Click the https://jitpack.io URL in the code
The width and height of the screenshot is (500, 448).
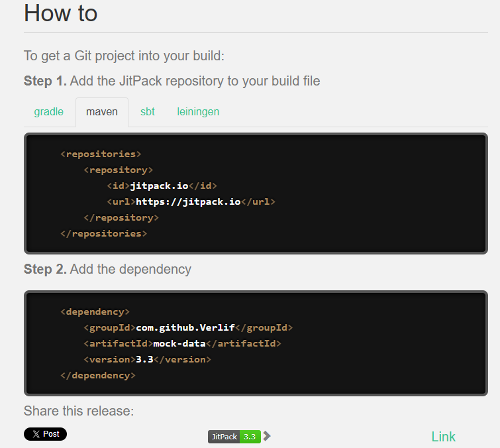[x=188, y=201]
